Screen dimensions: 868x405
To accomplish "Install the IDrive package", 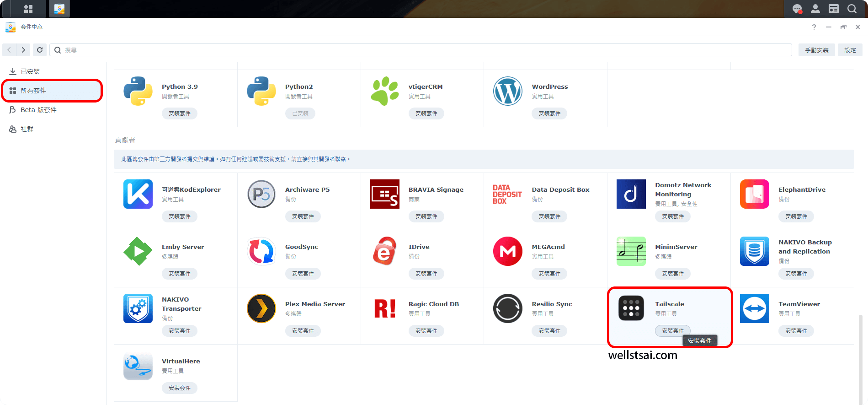I will coord(426,273).
